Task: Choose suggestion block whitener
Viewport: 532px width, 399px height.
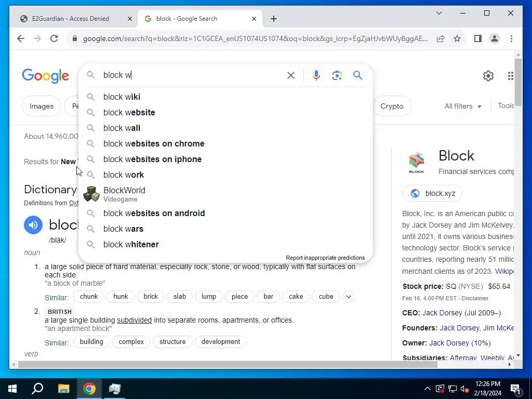Action: coord(225,245)
